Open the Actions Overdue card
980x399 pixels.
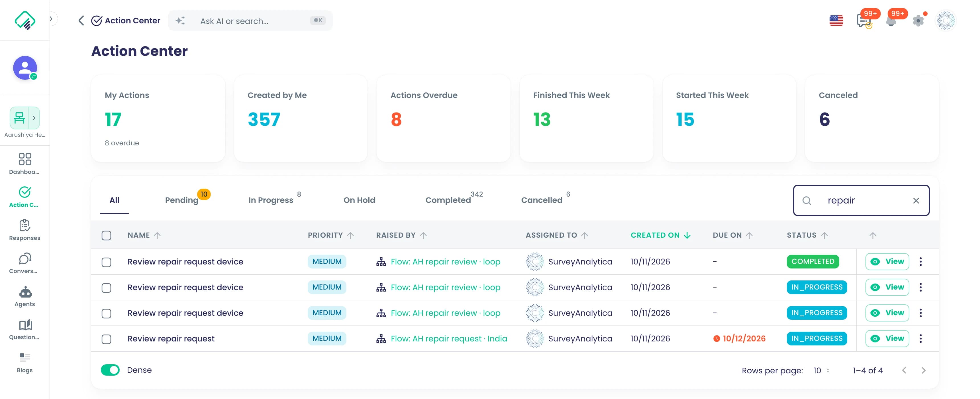pos(443,118)
